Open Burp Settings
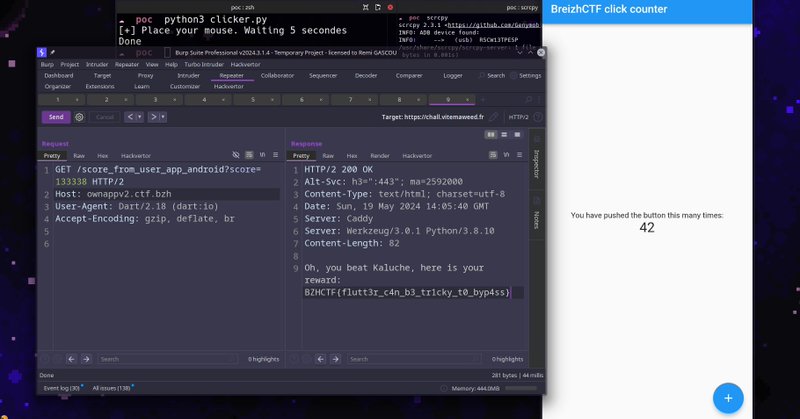This screenshot has height=419, width=800. tap(526, 76)
